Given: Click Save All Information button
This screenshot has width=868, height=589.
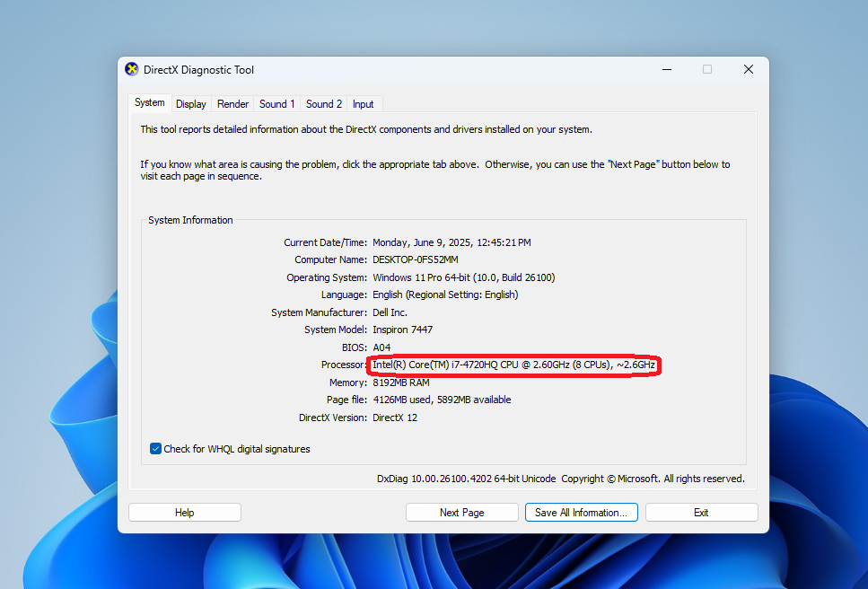Looking at the screenshot, I should pos(582,512).
